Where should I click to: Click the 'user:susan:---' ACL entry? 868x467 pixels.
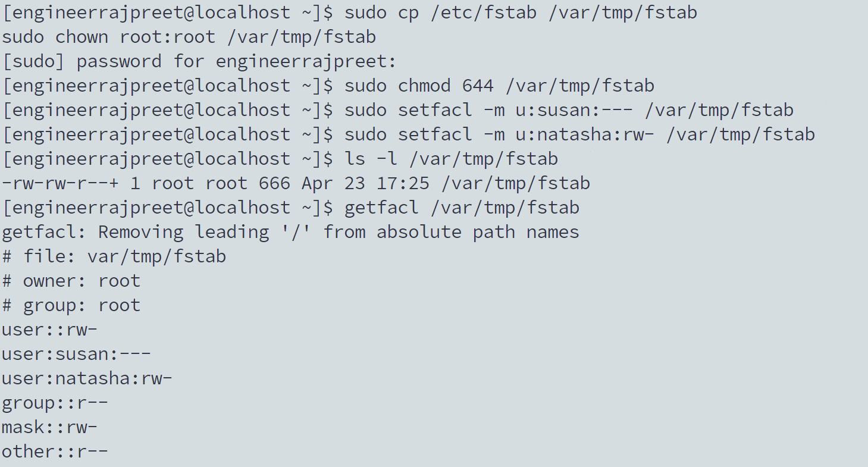(x=77, y=354)
